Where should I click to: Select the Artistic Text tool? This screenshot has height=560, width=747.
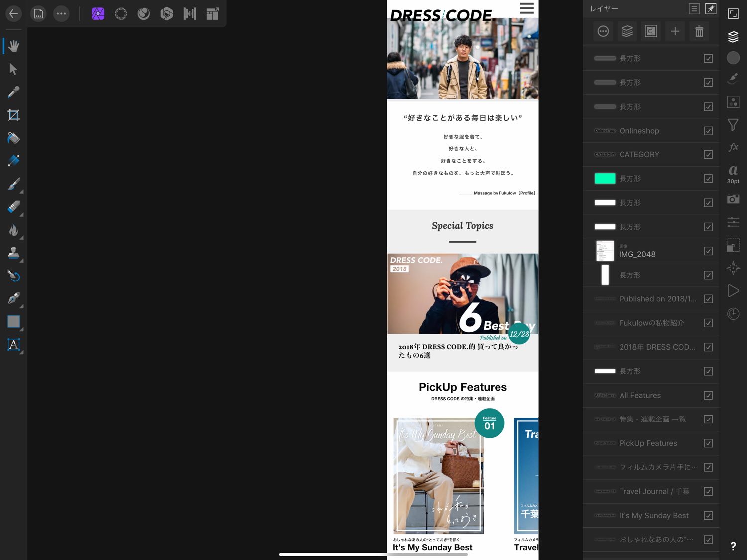13,345
